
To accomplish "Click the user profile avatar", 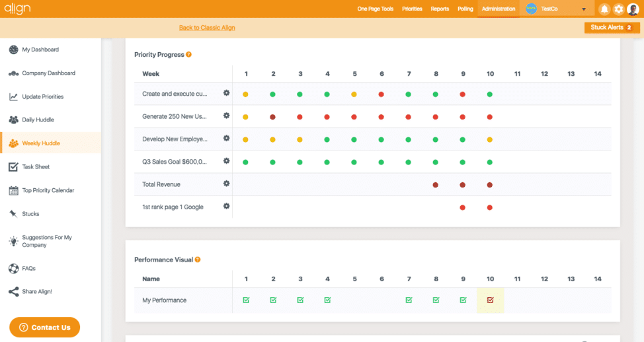I will (x=633, y=9).
